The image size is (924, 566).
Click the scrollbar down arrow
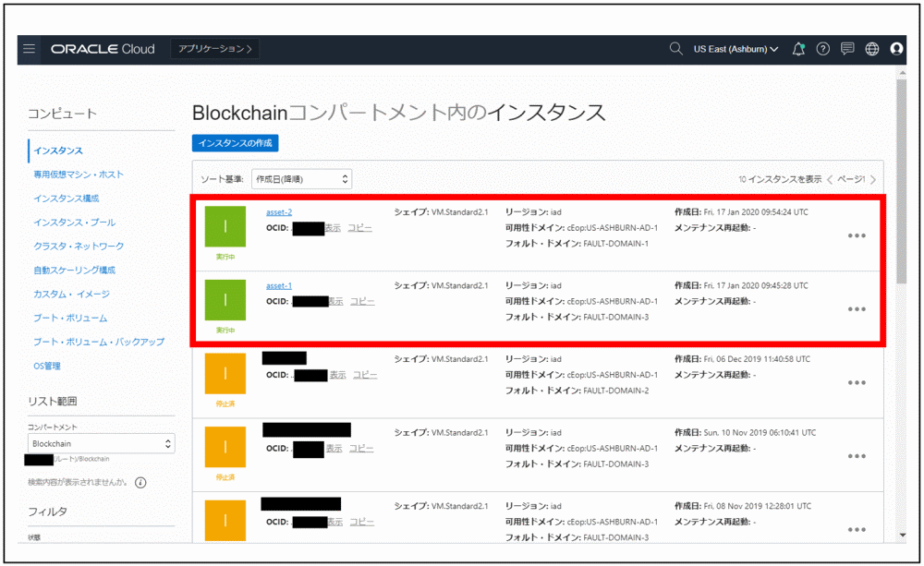pos(902,536)
